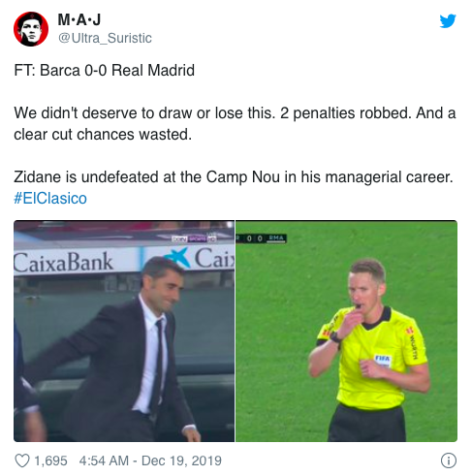
Task: Like the tweet with the heart icon
Action: (x=22, y=460)
